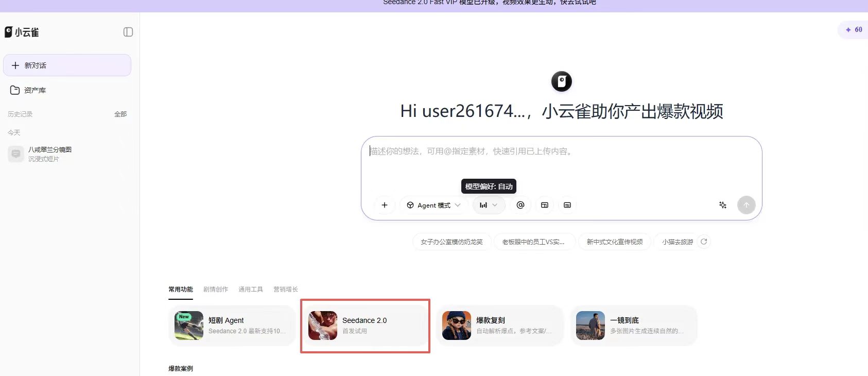
Task: Refresh the prompt suggestions list
Action: [x=704, y=242]
